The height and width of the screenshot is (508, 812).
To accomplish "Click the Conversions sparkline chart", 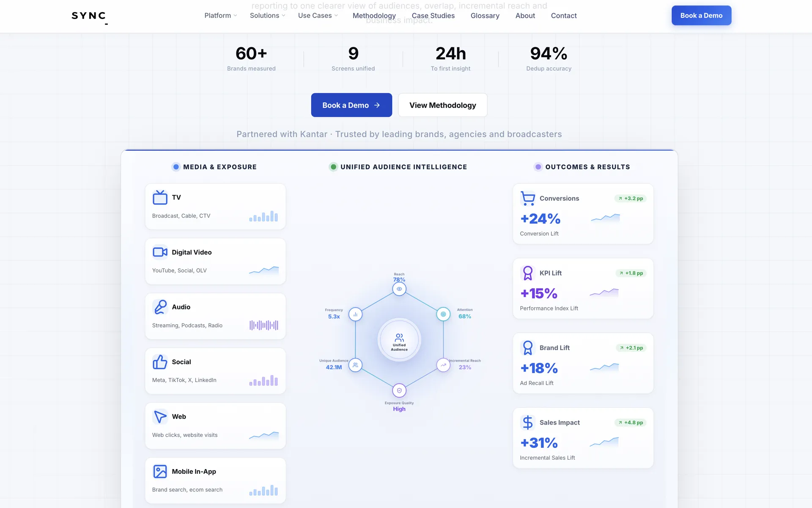I will point(606,218).
